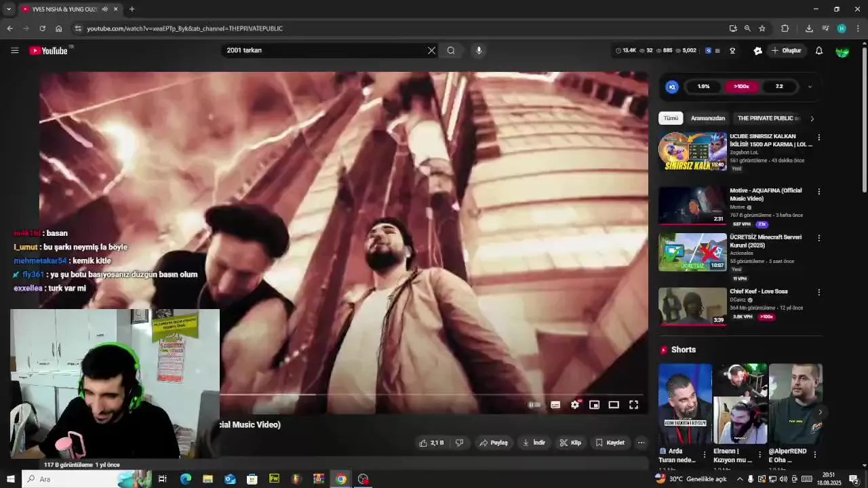Screen dimensions: 868x488
Task: Open options for Elraenn short
Action: point(759,455)
